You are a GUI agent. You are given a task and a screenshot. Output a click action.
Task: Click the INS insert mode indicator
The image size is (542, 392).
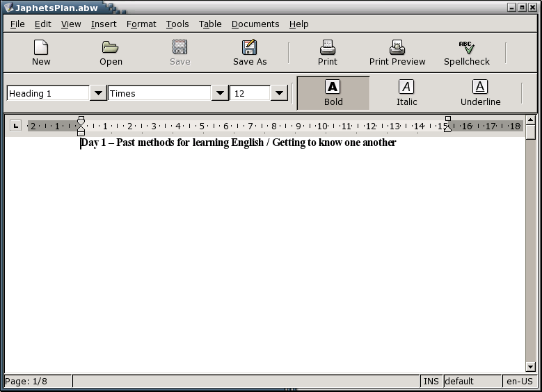(x=431, y=381)
